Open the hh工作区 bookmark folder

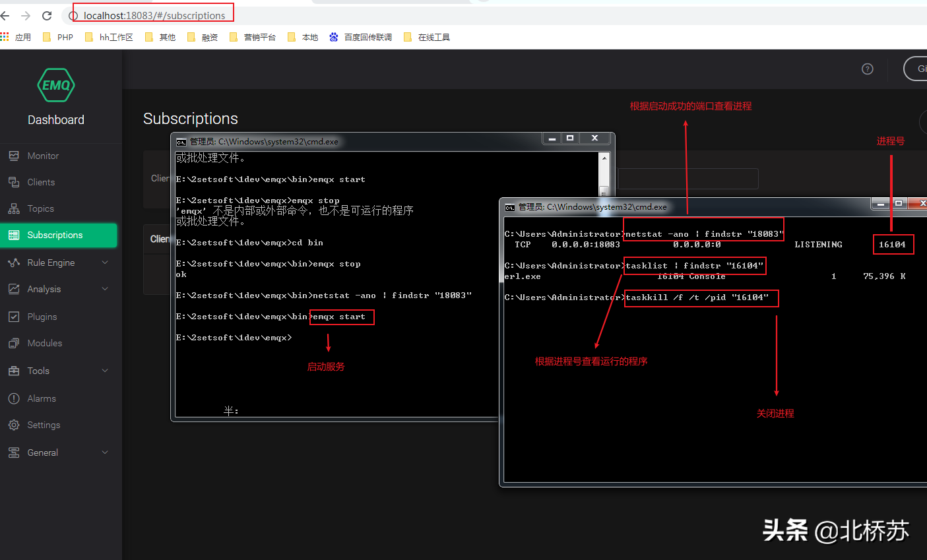109,37
